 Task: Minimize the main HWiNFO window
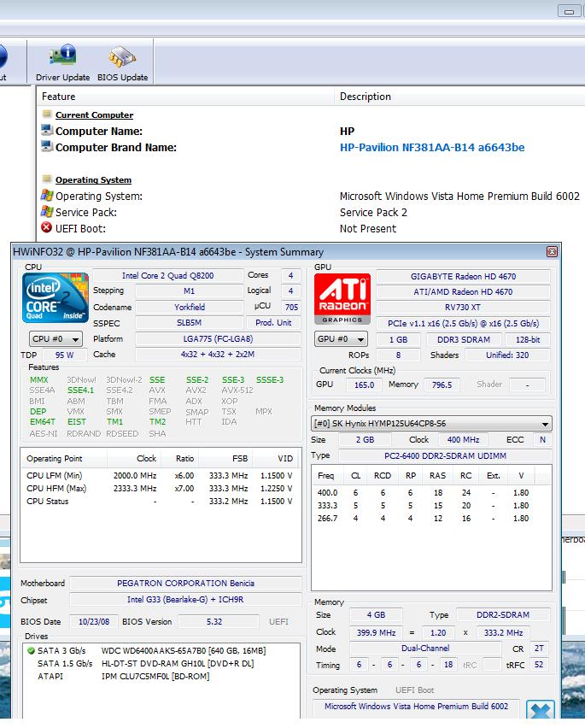[x=569, y=11]
